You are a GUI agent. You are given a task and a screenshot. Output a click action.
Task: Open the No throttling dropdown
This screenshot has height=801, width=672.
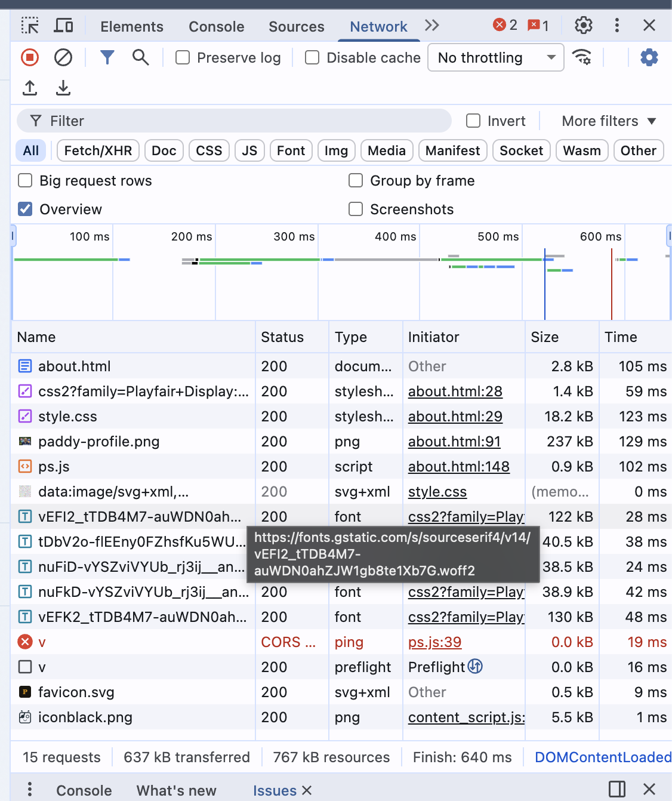click(x=495, y=57)
